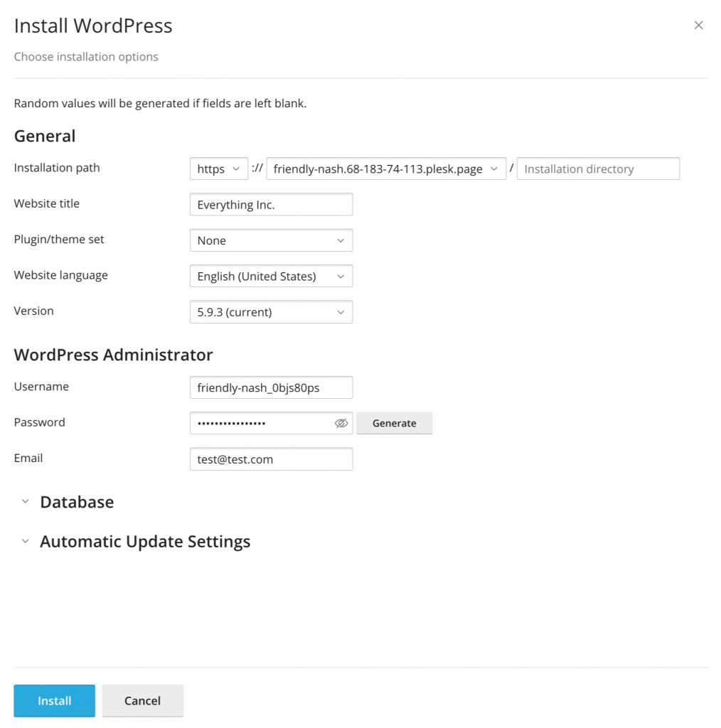Click the Password input field
Screen dimensions: 721x728
pyautogui.click(x=262, y=423)
